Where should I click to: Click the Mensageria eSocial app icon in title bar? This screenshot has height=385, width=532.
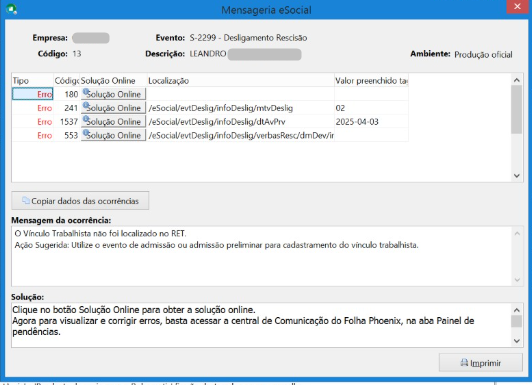click(12, 9)
